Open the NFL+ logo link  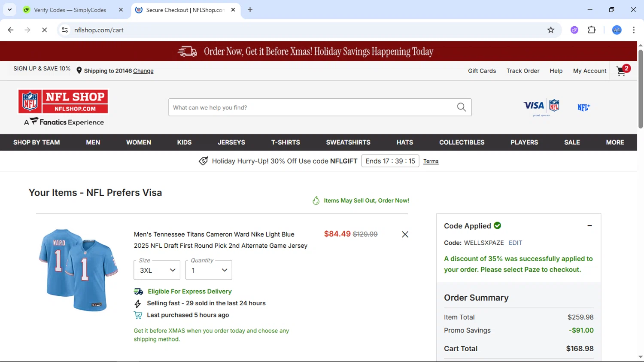[x=583, y=107]
